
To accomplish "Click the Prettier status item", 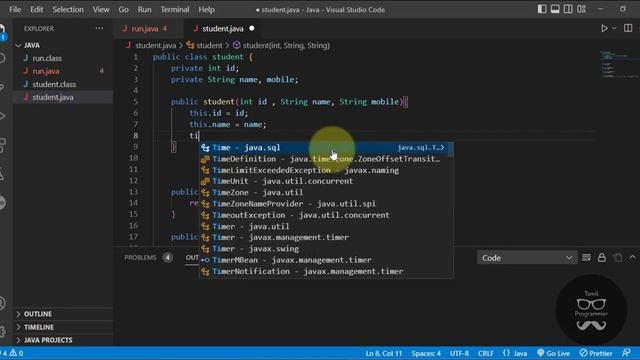I will click(596, 353).
